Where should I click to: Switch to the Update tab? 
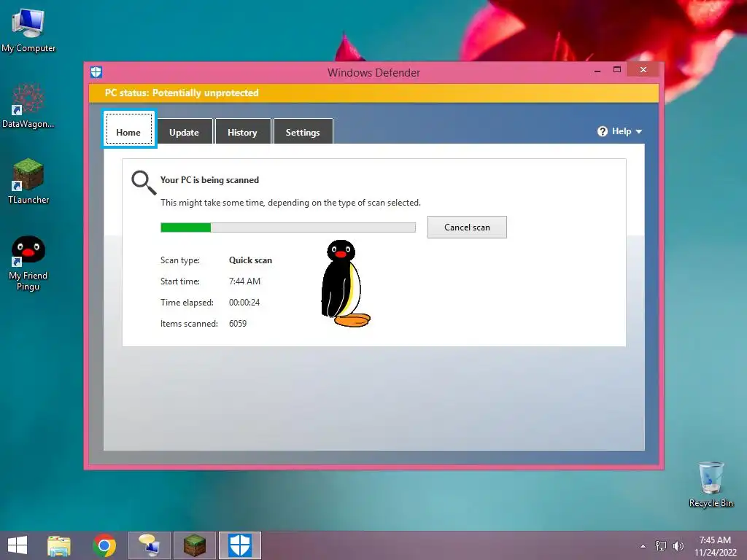coord(185,131)
